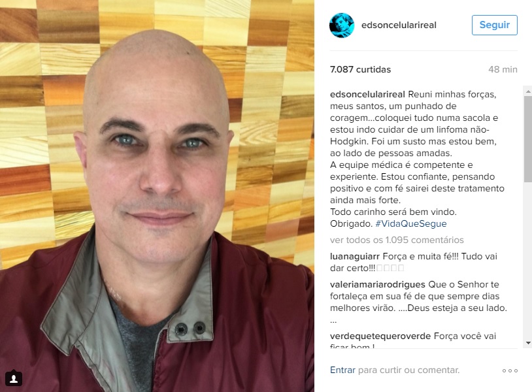This screenshot has width=532, height=392.
Task: Click the Entrar login link
Action: [342, 370]
